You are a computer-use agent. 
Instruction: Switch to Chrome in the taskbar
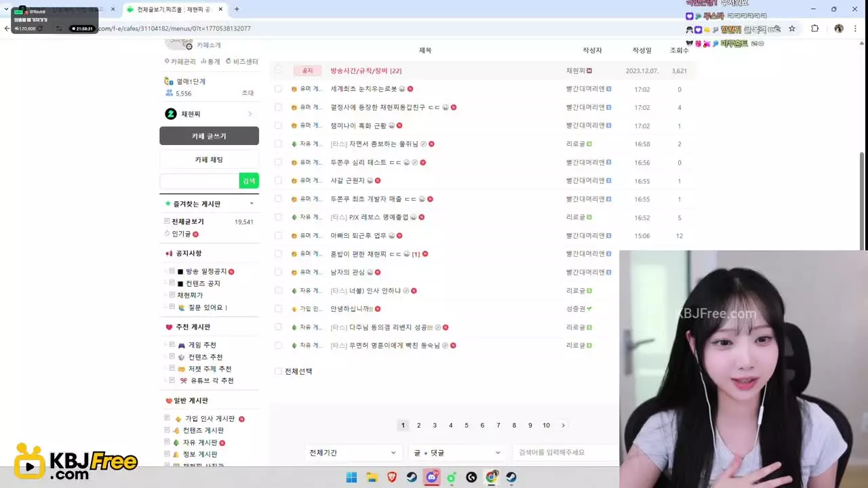click(492, 477)
